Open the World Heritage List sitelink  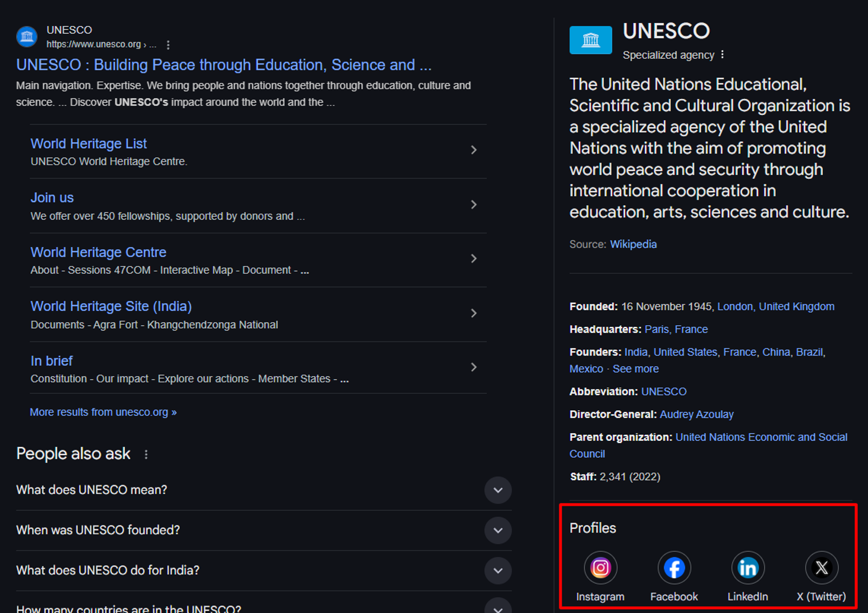(89, 144)
